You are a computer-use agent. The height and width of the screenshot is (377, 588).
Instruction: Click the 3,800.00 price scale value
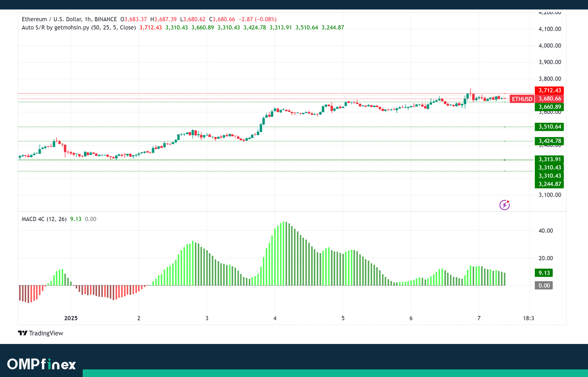pos(550,79)
